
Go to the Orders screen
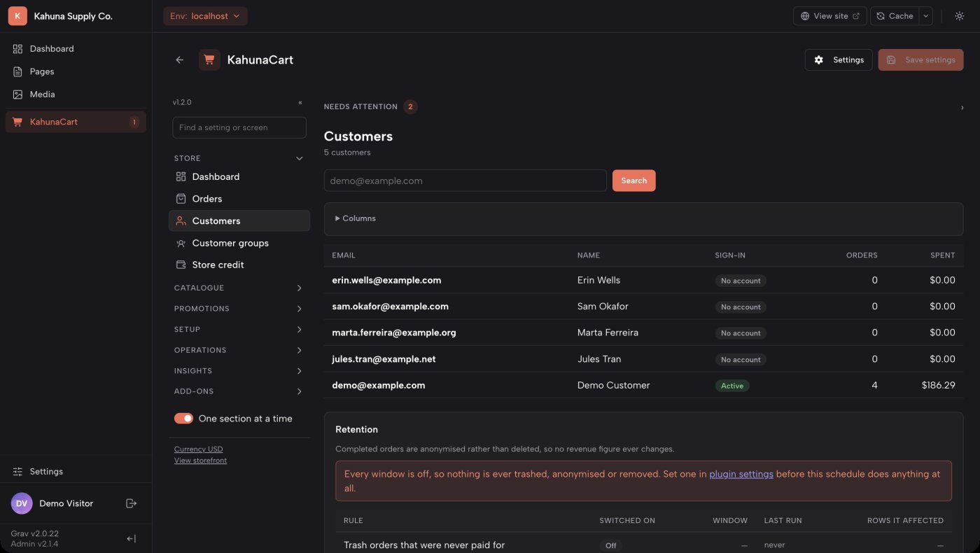239,199
